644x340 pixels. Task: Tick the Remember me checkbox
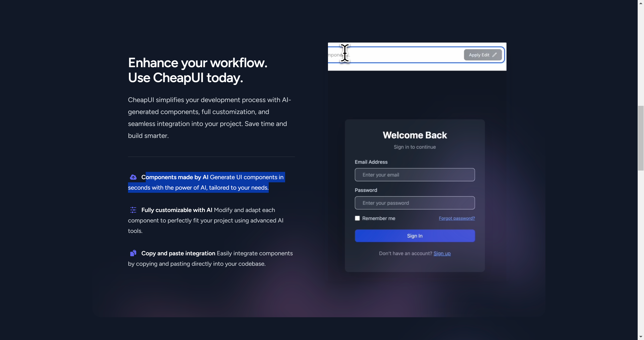click(357, 218)
